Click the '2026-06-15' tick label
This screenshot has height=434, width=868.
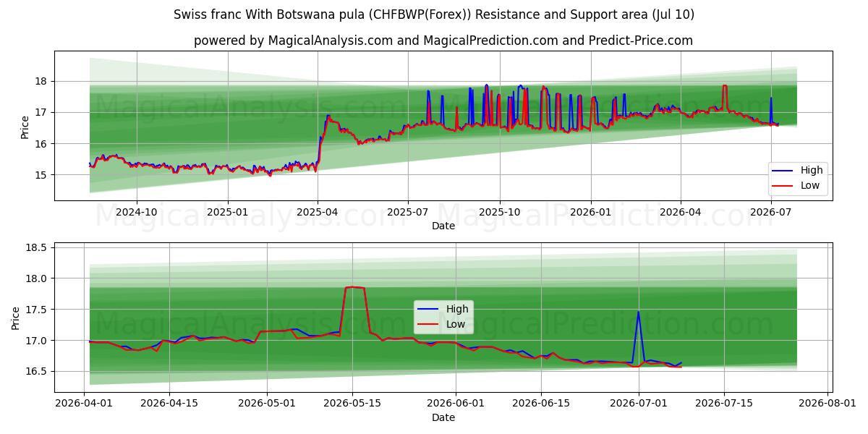[x=541, y=403]
